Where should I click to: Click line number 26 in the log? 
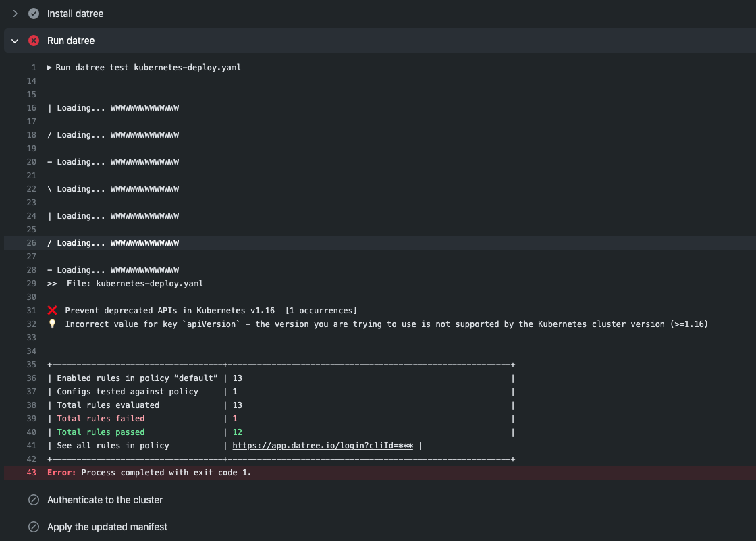(x=31, y=243)
